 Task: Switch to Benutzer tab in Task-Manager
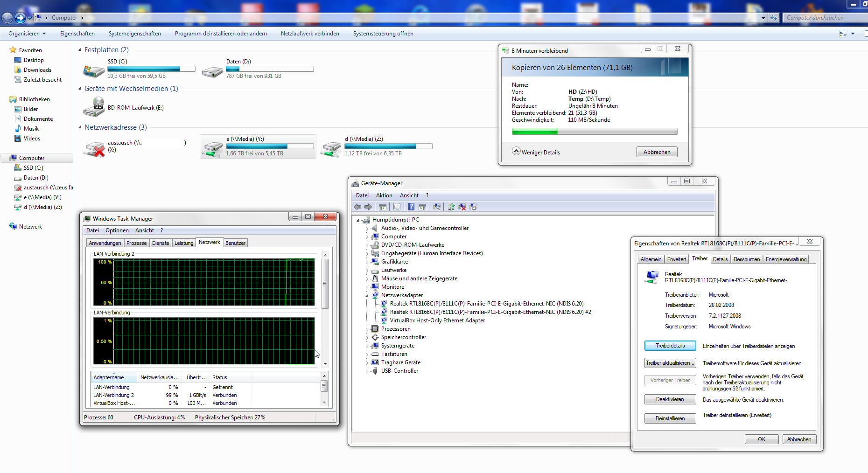(235, 243)
